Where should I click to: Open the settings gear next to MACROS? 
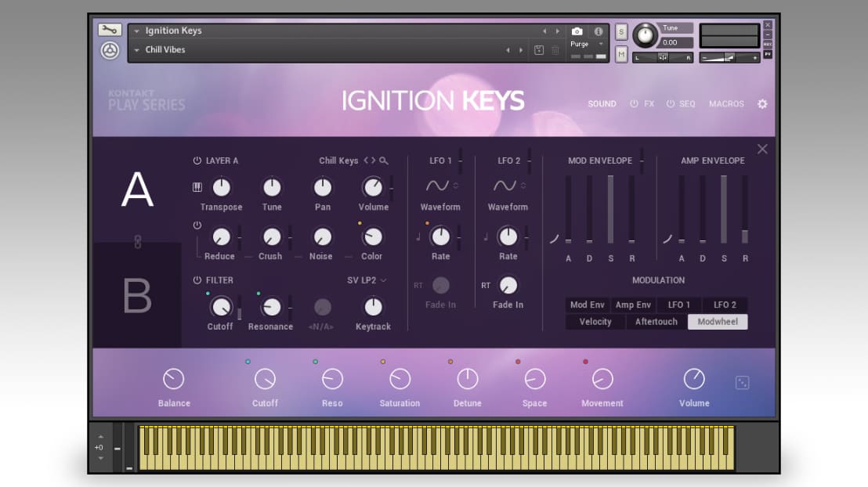pyautogui.click(x=762, y=103)
